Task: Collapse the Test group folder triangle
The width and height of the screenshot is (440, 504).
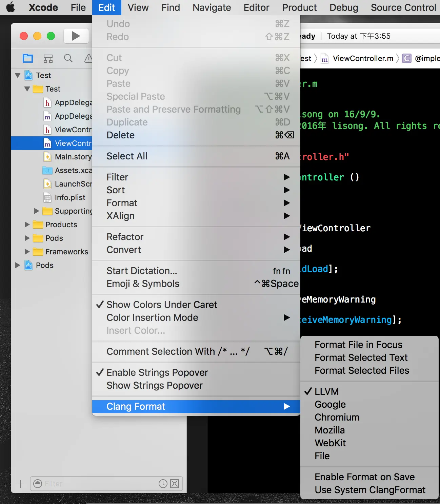Action: pos(27,89)
